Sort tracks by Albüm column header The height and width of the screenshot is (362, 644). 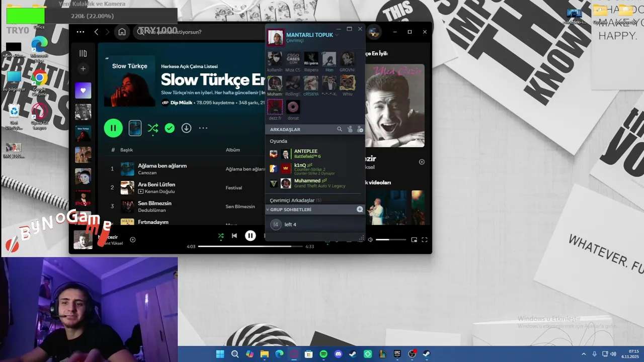[232, 150]
